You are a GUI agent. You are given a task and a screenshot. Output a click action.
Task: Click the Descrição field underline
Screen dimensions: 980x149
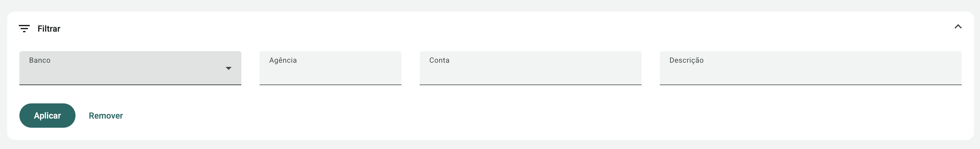[810, 85]
